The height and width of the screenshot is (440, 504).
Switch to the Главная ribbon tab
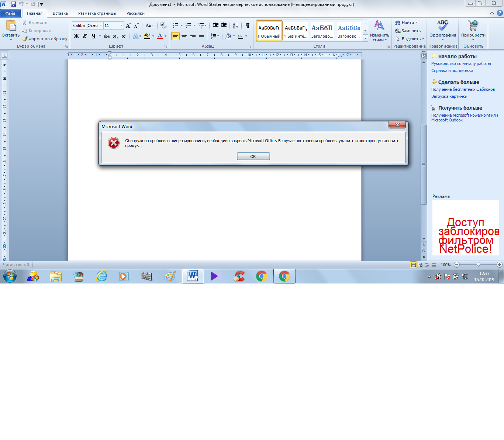coord(35,13)
